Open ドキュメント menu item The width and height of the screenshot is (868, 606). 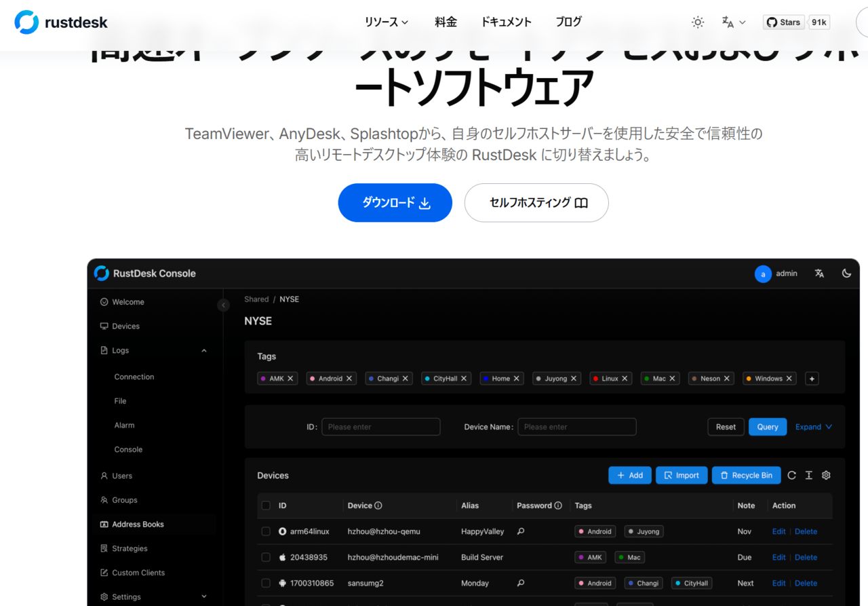[x=506, y=22]
